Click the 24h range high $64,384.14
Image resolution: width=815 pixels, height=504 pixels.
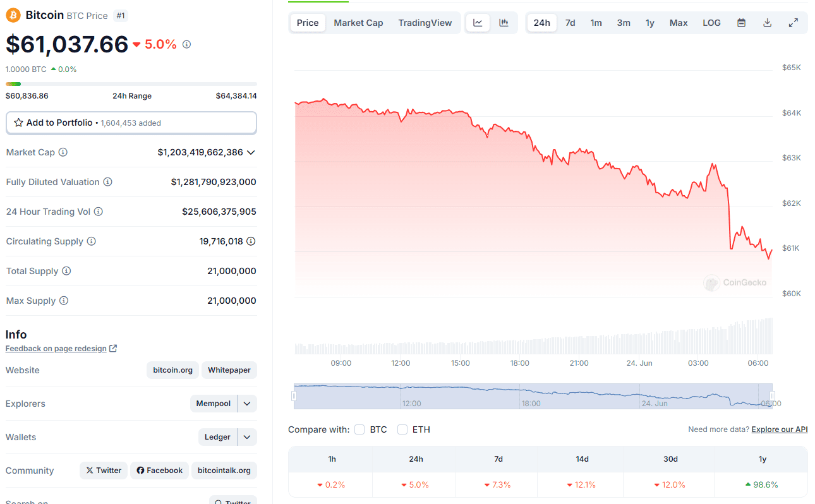pos(236,96)
